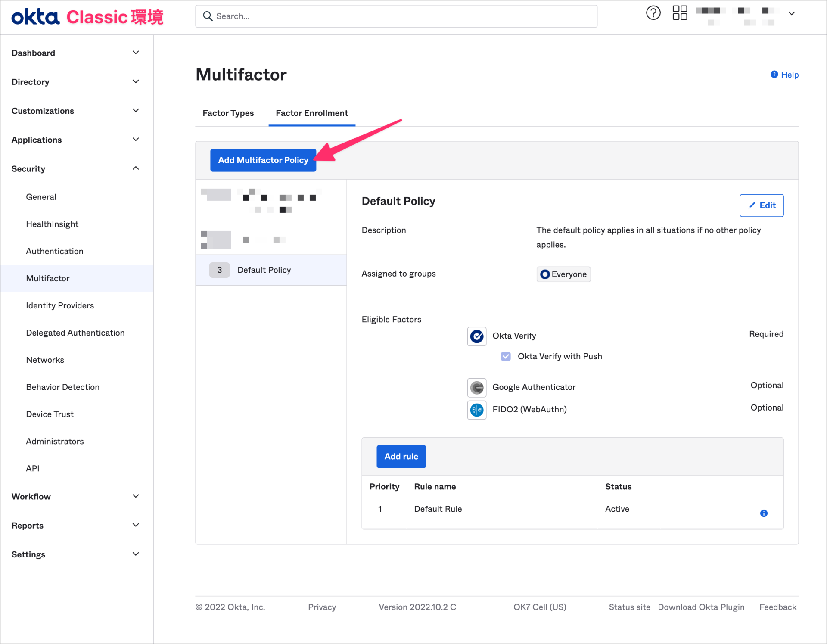Viewport: 827px width, 644px height.
Task: Click the Okta Verify factor icon
Action: 476,336
